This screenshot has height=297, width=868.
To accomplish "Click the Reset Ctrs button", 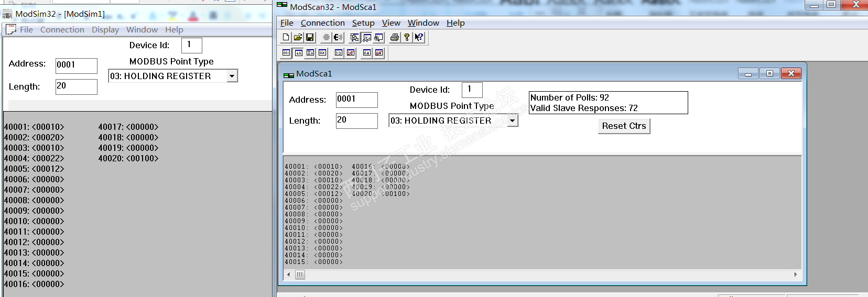I will click(624, 126).
